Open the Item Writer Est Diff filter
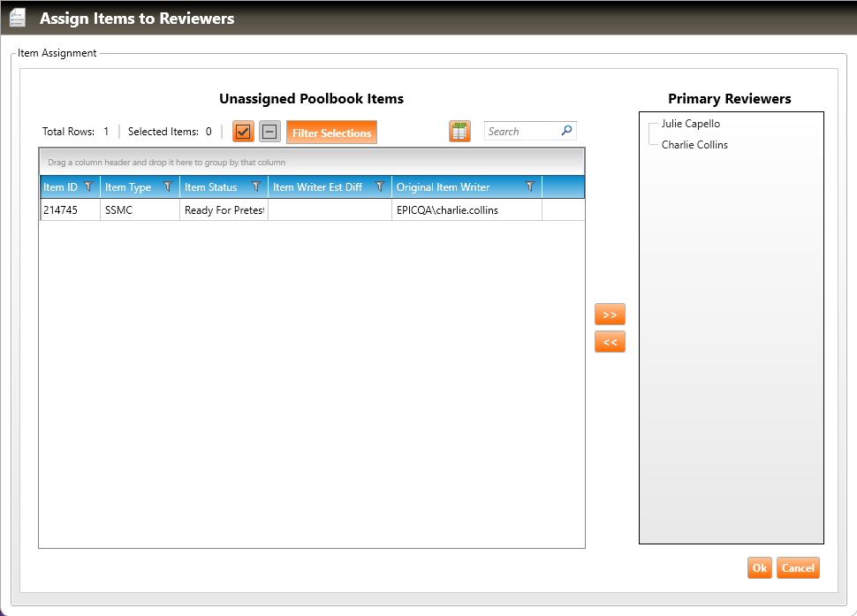The width and height of the screenshot is (857, 616). click(380, 186)
